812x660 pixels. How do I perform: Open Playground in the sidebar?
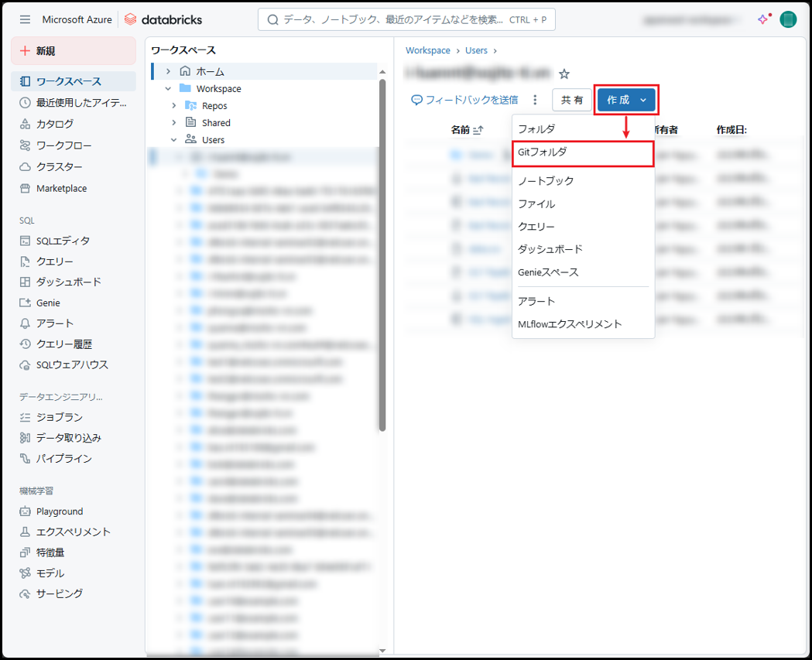coord(74,511)
